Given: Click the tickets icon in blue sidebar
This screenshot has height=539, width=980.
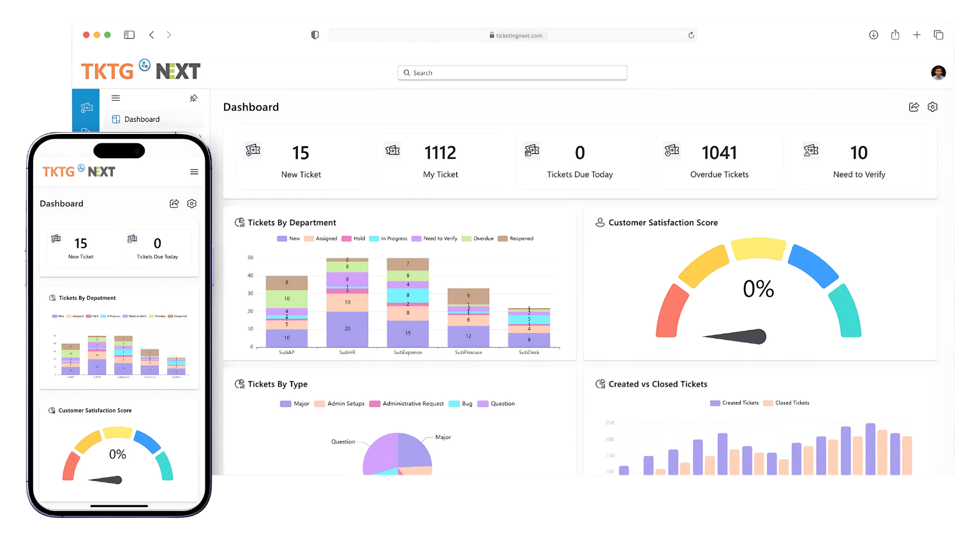Looking at the screenshot, I should click(87, 108).
